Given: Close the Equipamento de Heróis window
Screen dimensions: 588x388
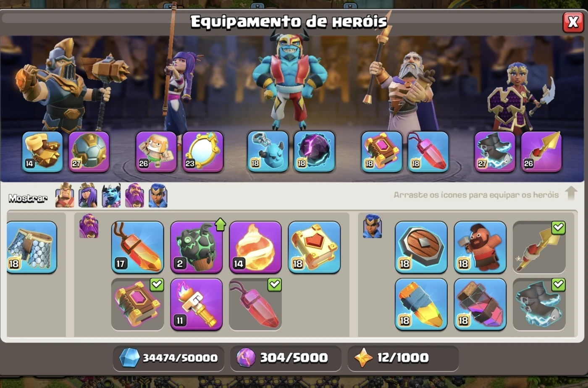Looking at the screenshot, I should pos(573,22).
